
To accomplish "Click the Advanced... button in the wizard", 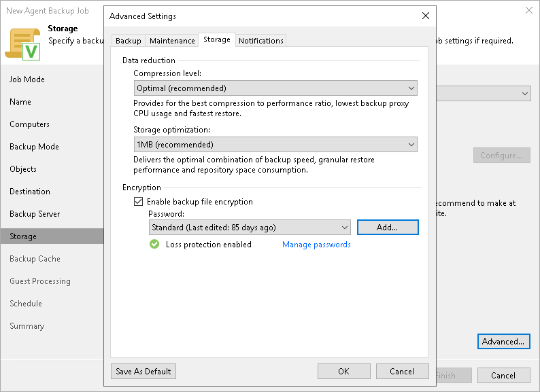I will (503, 342).
